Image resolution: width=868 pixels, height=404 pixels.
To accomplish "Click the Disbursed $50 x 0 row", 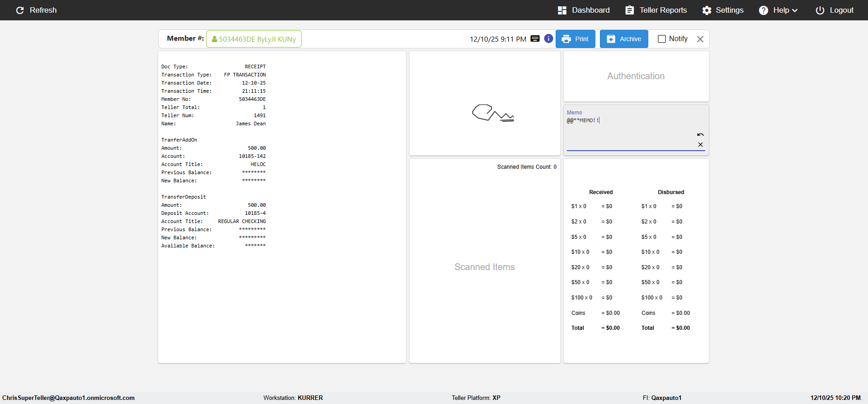I will point(662,282).
